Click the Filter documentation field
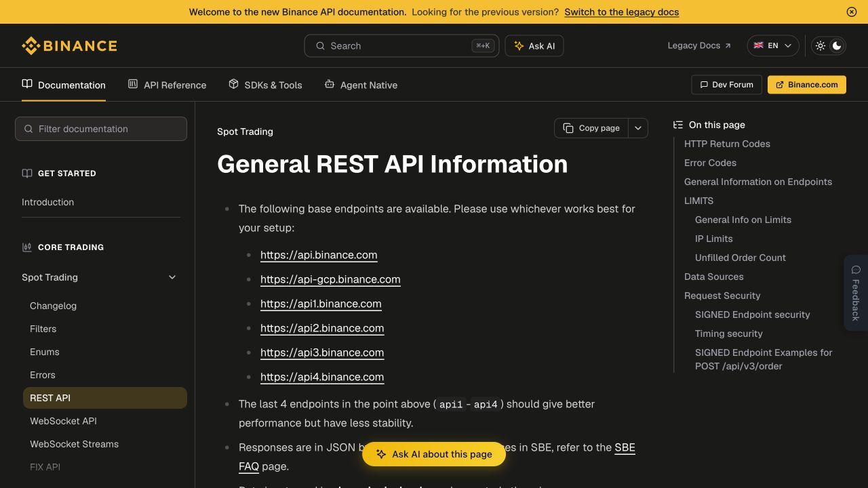This screenshot has width=868, height=488. [101, 129]
